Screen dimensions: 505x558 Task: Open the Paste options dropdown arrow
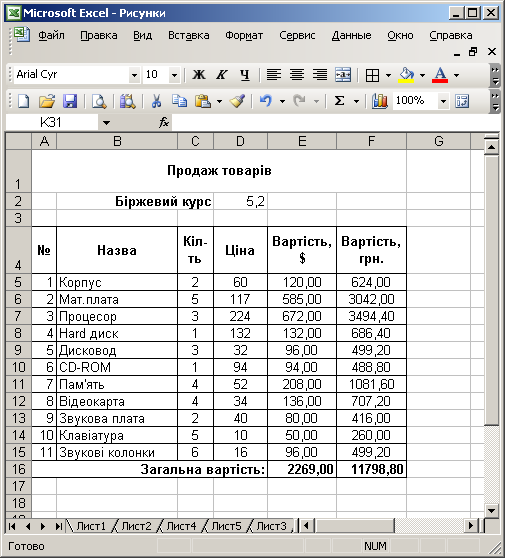click(219, 101)
